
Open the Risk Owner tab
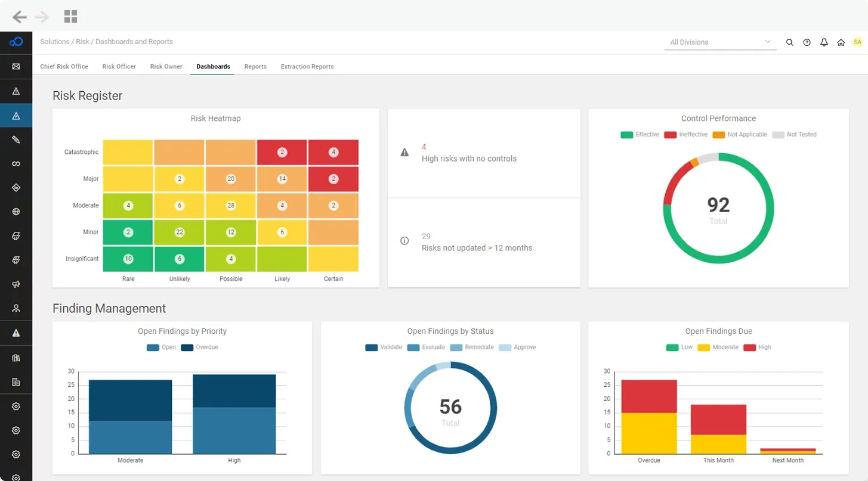coord(166,67)
